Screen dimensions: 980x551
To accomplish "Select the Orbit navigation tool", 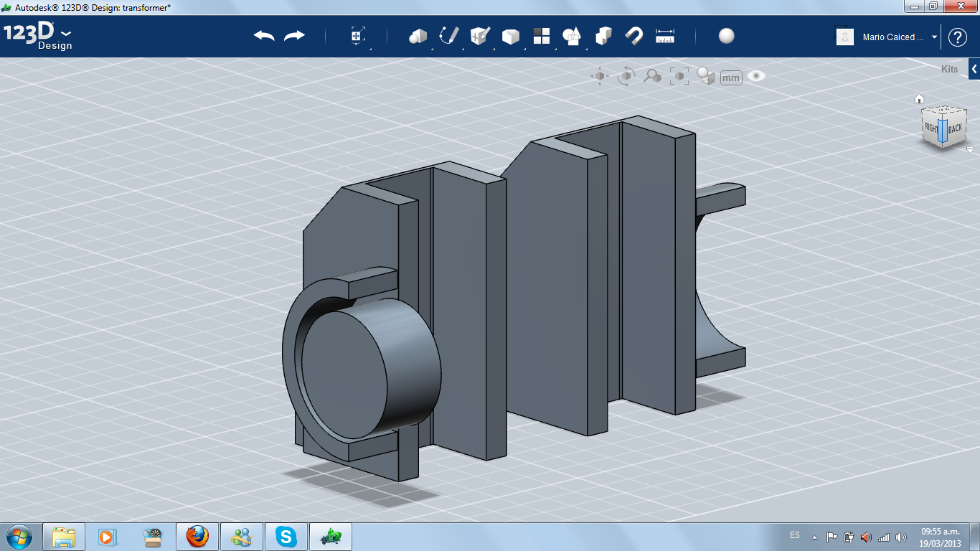I will coord(626,76).
